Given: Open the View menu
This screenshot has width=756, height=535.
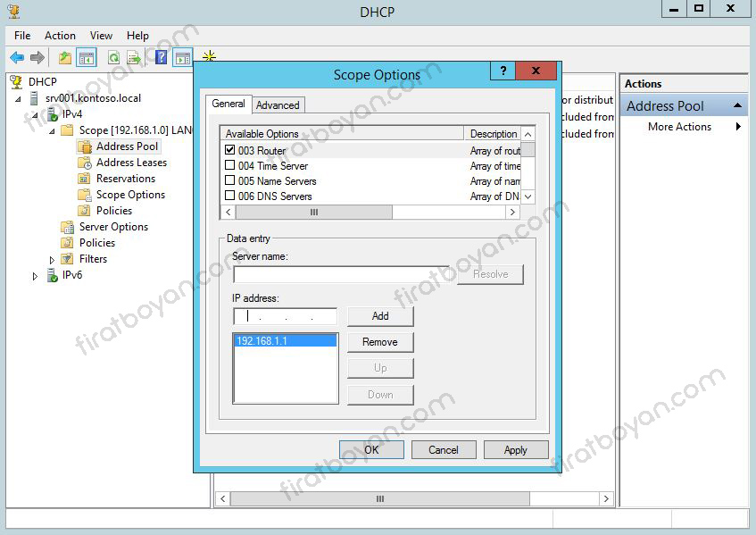Looking at the screenshot, I should tap(101, 36).
